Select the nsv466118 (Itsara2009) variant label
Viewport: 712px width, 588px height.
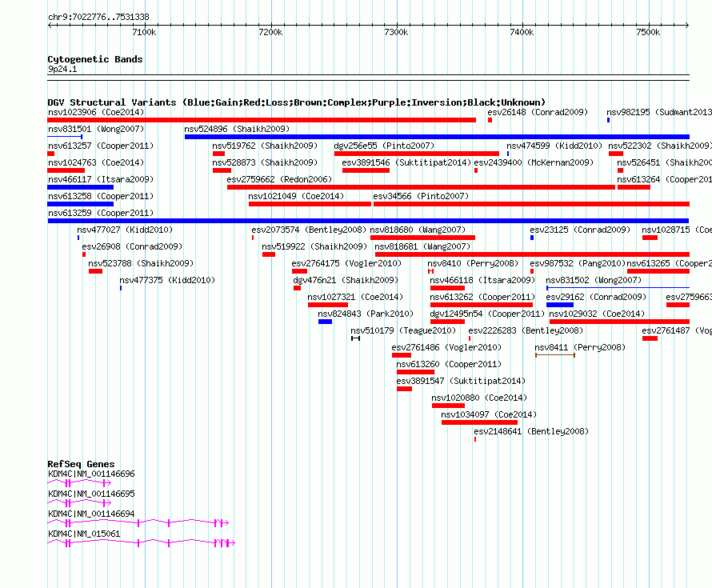click(x=482, y=280)
